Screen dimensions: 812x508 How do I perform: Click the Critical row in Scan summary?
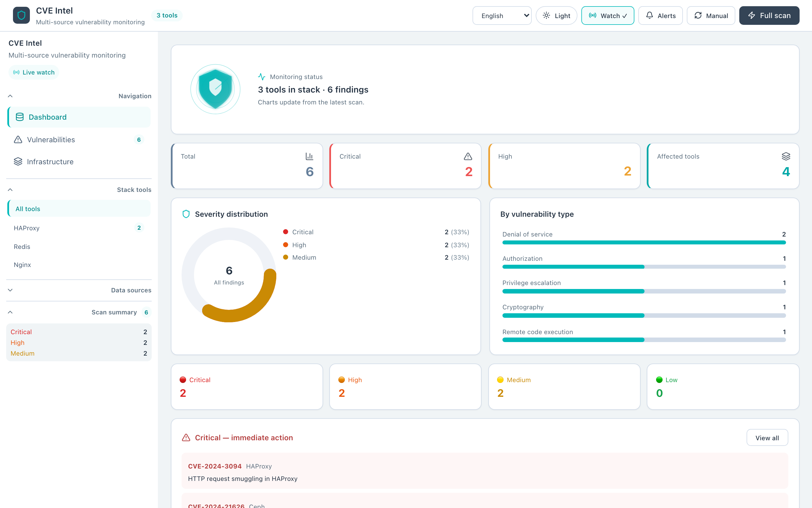[x=79, y=332]
